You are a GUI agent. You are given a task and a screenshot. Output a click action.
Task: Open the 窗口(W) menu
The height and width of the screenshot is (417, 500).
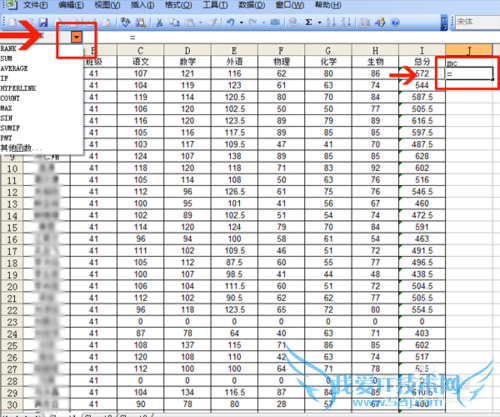coord(290,5)
